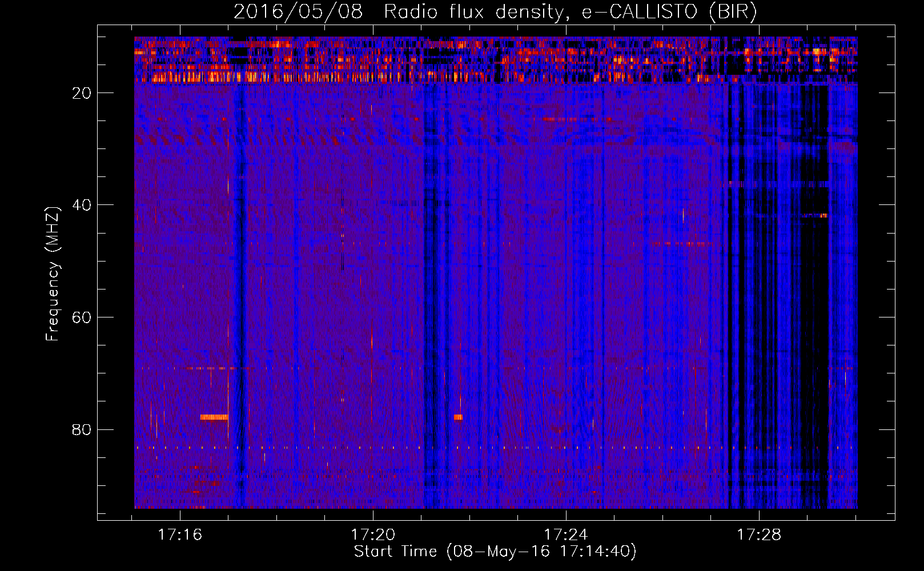Screen dimensions: 924x571
Task: Click the 'Start Time (08-May-16 17:14:40)' label
Action: point(495,551)
